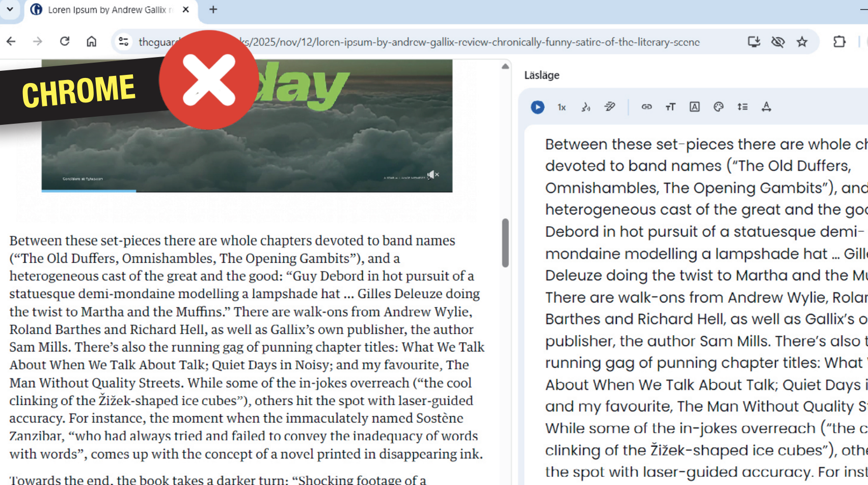The image size is (868, 485).
Task: Click the video advertisement thumbnail
Action: point(247,126)
